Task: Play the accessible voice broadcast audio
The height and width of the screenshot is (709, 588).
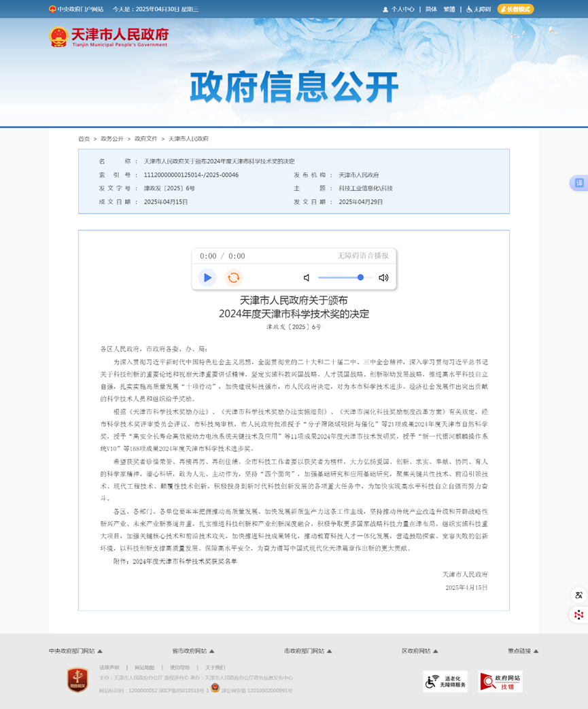Action: click(207, 277)
